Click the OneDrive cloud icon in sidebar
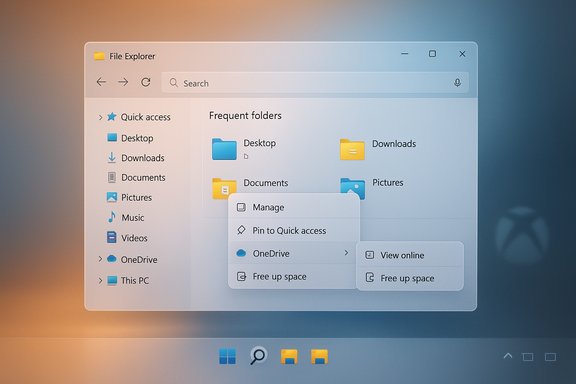 (112, 259)
